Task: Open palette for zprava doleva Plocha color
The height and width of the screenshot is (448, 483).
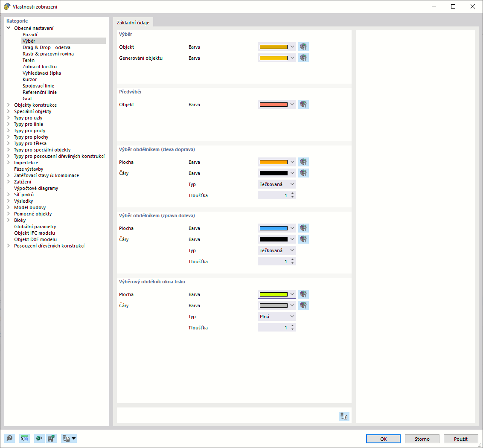Action: 303,228
